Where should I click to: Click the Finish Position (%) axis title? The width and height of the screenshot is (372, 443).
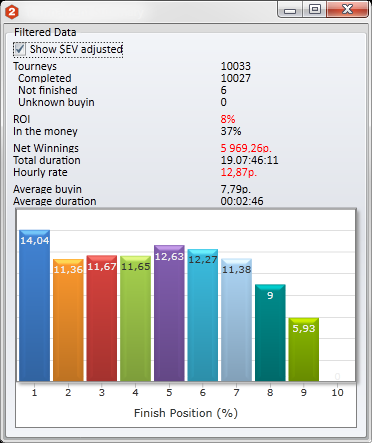point(186,413)
